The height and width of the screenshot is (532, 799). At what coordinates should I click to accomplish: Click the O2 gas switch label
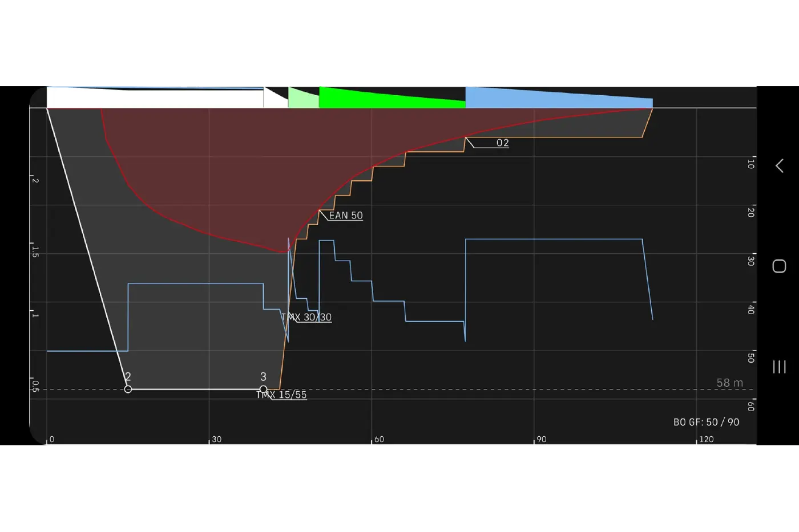pyautogui.click(x=502, y=143)
